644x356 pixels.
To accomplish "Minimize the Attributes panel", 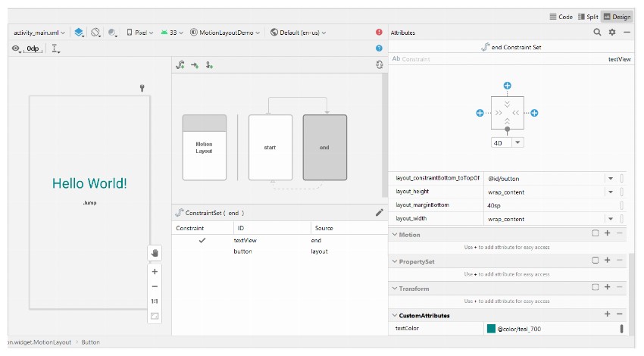I will 627,32.
